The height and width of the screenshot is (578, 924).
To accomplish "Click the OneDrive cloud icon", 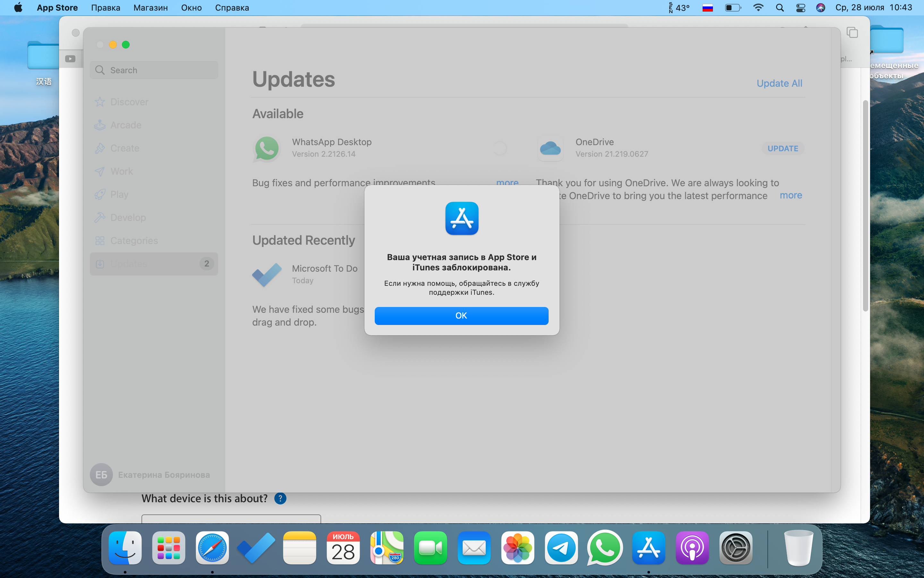I will pyautogui.click(x=550, y=148).
